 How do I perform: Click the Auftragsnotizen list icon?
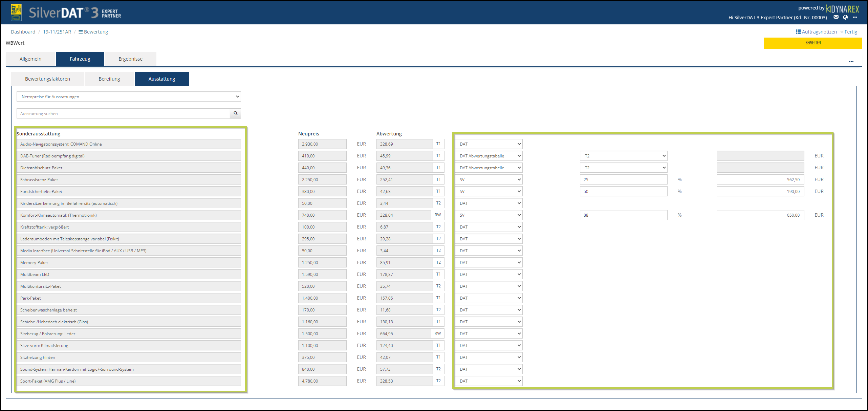[x=798, y=32]
